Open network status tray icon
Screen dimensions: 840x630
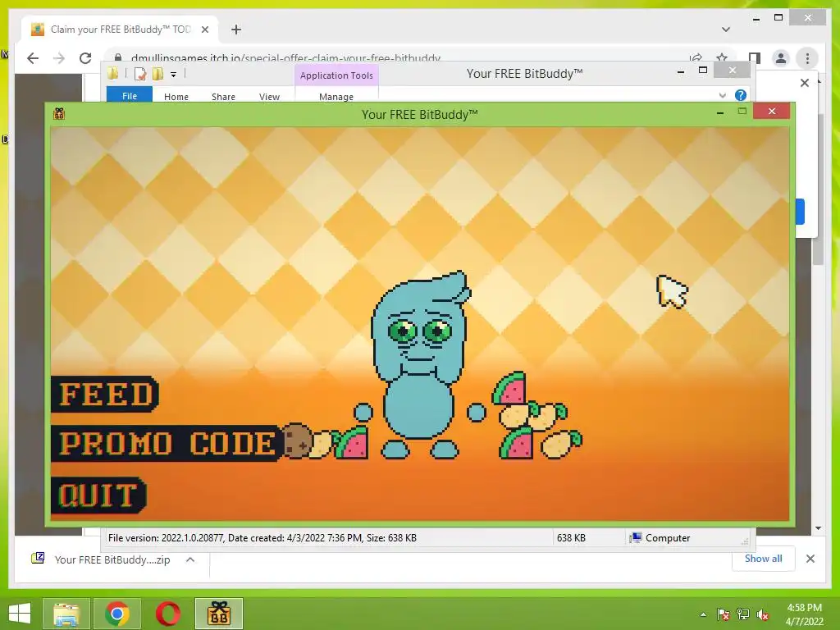pos(743,614)
